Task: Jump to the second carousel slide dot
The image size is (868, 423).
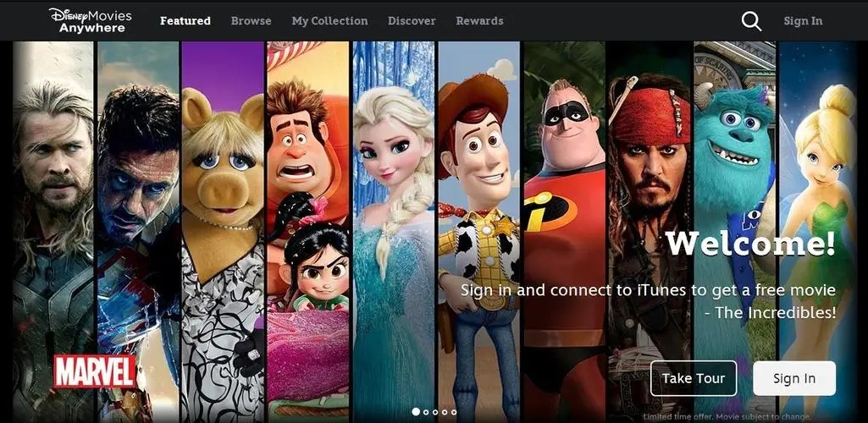Action: pos(426,412)
